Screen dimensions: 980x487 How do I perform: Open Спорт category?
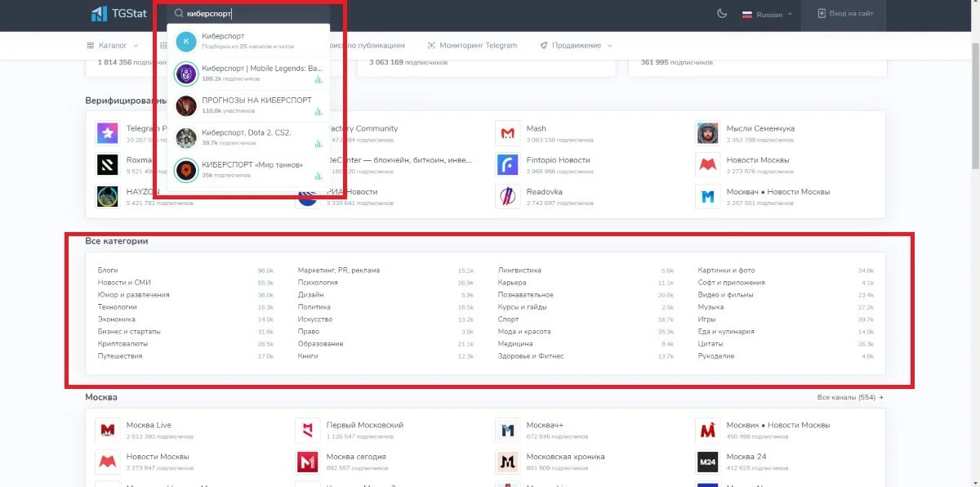pos(508,319)
